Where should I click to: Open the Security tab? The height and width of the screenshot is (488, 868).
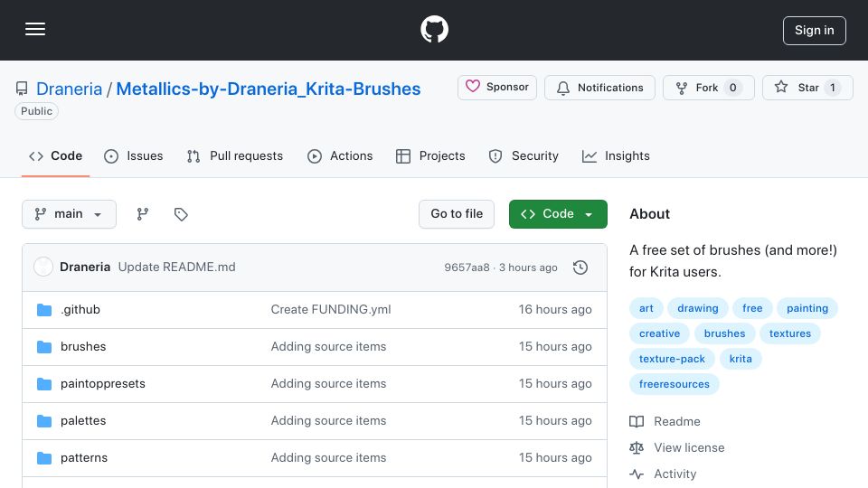(524, 156)
